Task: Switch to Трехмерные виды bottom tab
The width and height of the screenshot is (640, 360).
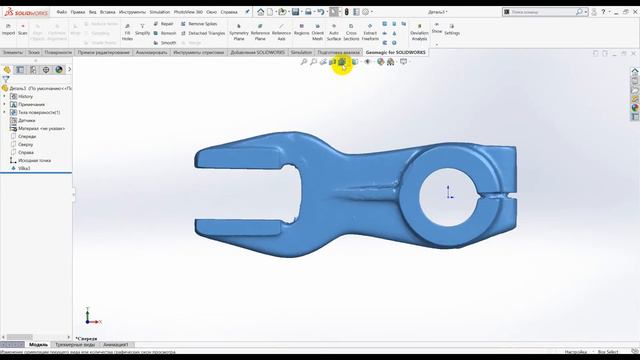Action: (x=75, y=345)
